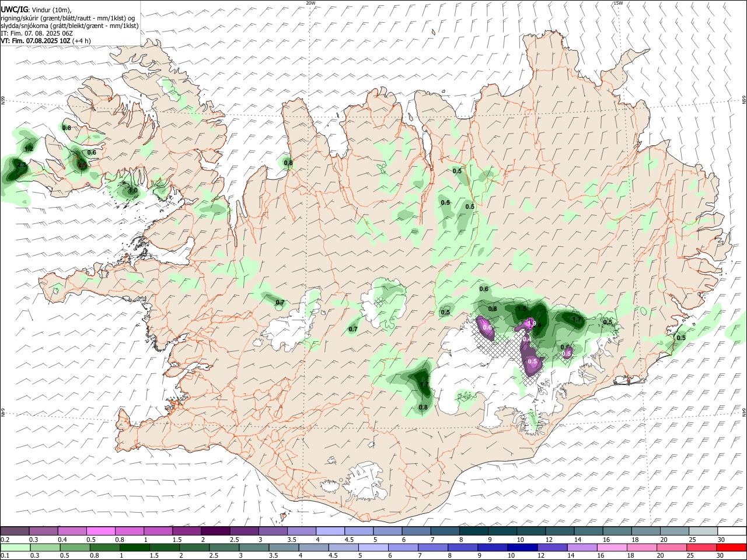The height and width of the screenshot is (560, 747).
Task: Click the pink "0.4" snow value
Action: coord(526,339)
